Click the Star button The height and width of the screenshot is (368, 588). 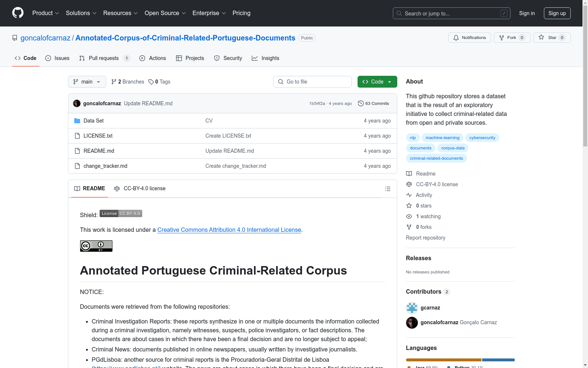552,38
